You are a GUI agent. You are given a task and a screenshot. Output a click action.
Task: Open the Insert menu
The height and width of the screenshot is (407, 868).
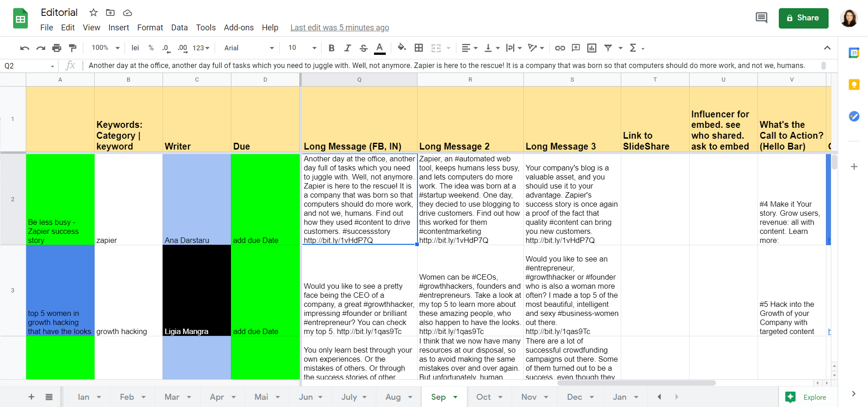click(x=119, y=28)
